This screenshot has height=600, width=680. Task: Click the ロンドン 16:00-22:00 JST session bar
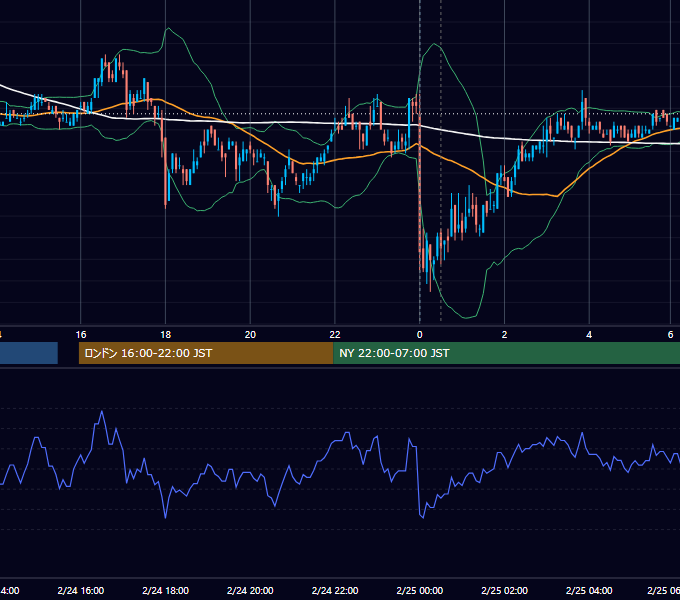point(206,353)
